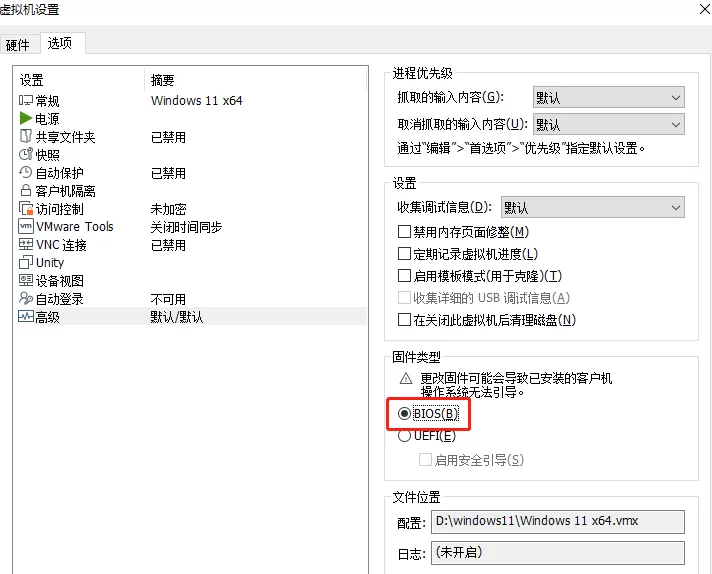Click the Snapshots (快照) clock icon
The image size is (712, 574).
tap(26, 154)
